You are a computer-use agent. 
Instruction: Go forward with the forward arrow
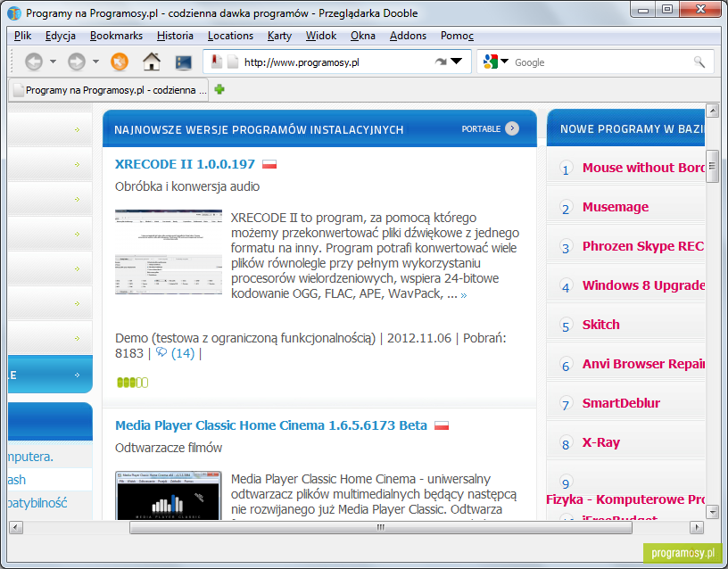click(x=77, y=62)
